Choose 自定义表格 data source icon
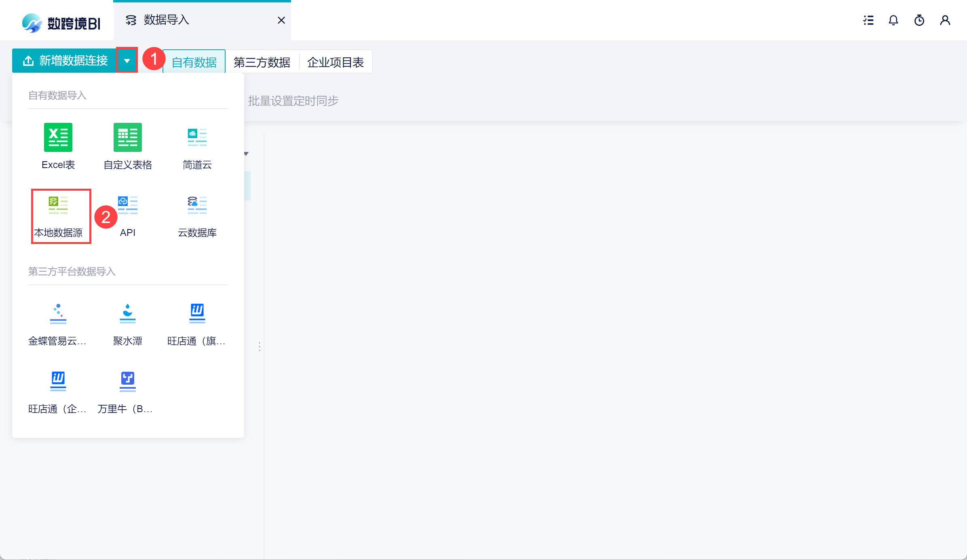 coord(128,138)
